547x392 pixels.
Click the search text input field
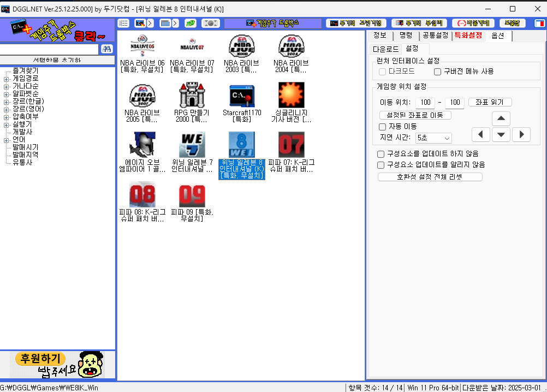(49, 49)
